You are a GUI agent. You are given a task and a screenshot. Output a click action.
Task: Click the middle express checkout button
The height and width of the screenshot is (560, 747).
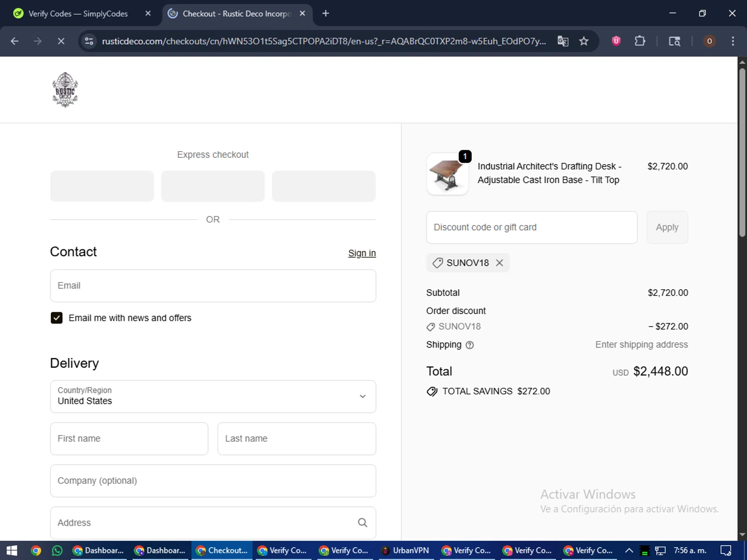213,186
